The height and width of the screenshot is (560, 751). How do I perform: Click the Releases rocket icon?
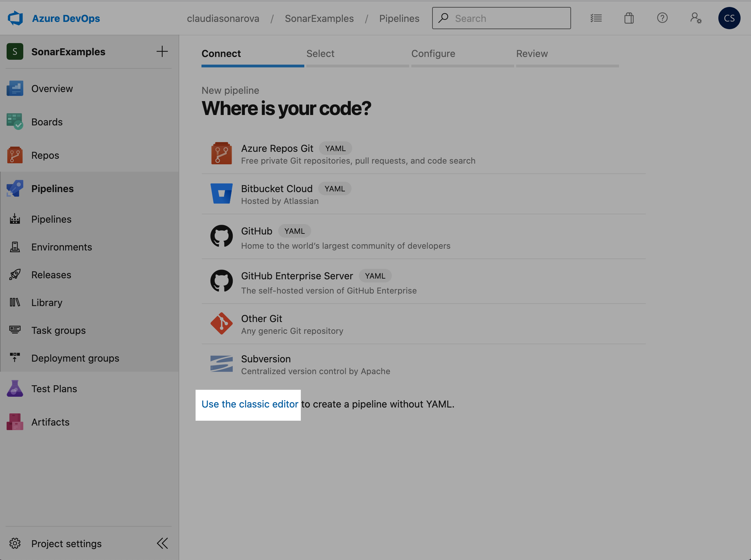15,274
